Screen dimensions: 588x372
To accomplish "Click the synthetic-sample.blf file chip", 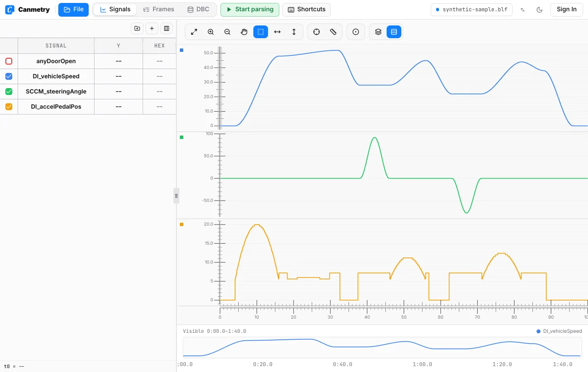I will pyautogui.click(x=472, y=9).
